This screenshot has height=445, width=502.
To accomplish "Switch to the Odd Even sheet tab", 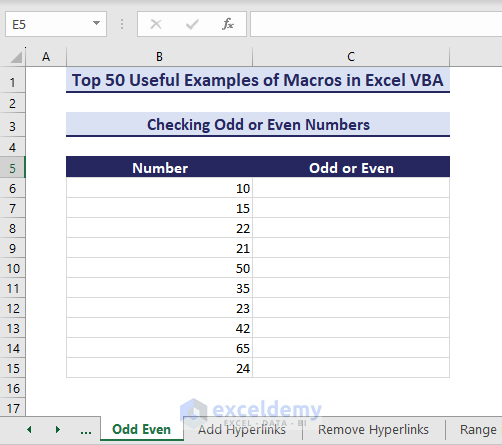I will click(x=142, y=429).
